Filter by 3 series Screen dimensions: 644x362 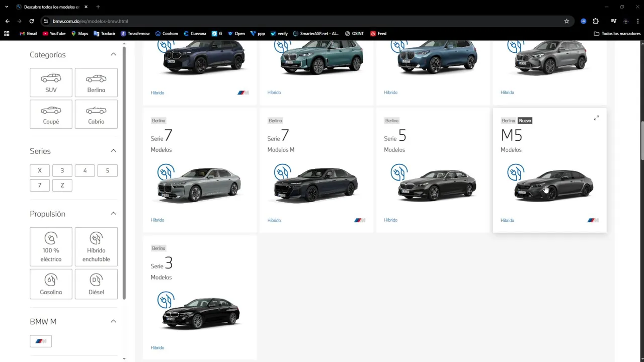click(x=62, y=170)
